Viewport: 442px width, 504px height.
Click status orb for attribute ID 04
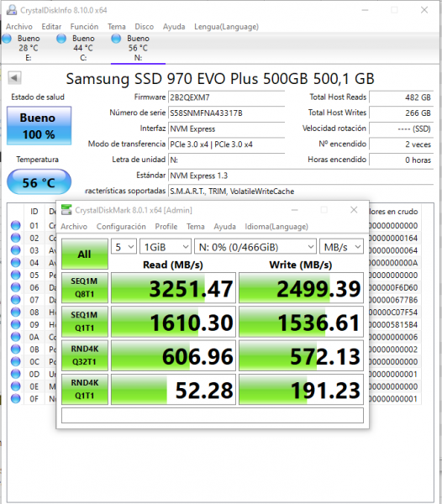click(x=15, y=263)
